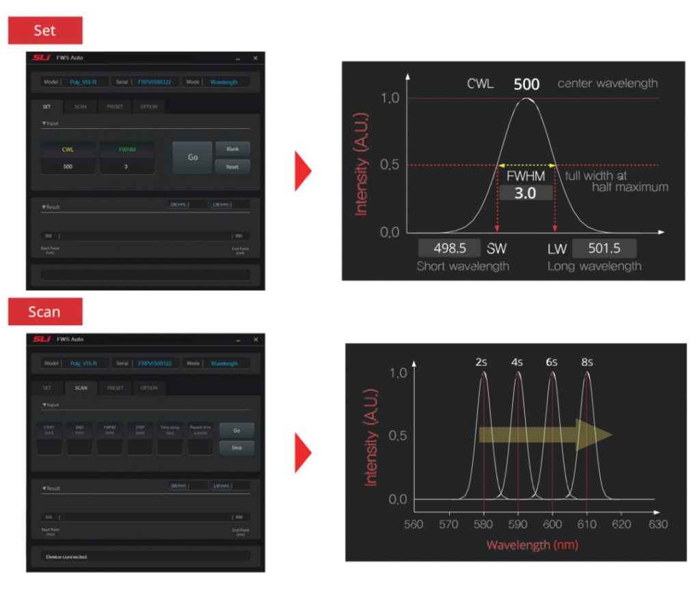Switch to OPTION tab in the Scan window
The height and width of the screenshot is (593, 700).
coord(149,388)
